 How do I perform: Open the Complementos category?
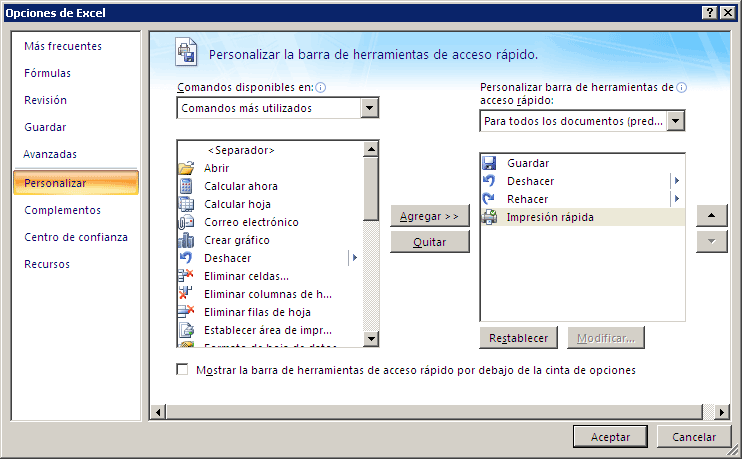62,210
